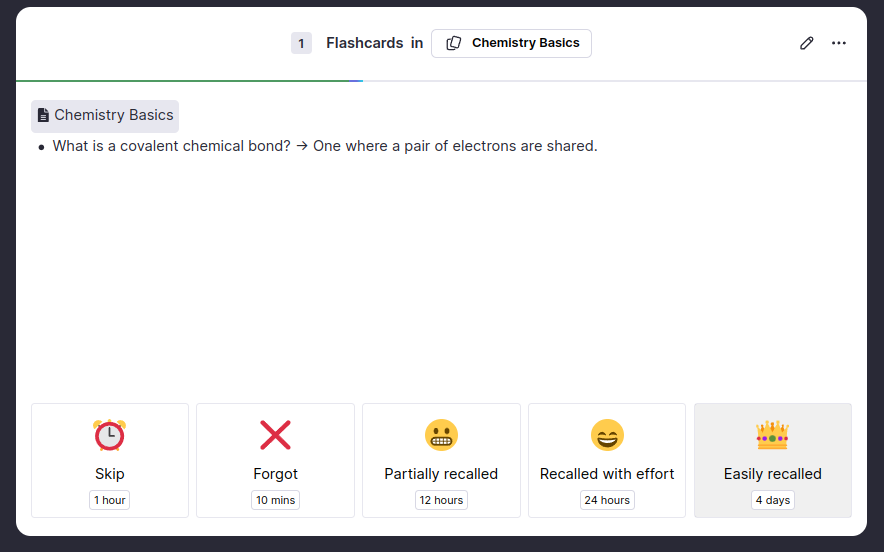This screenshot has width=884, height=552.
Task: Click the red X Forgot icon
Action: (x=275, y=435)
